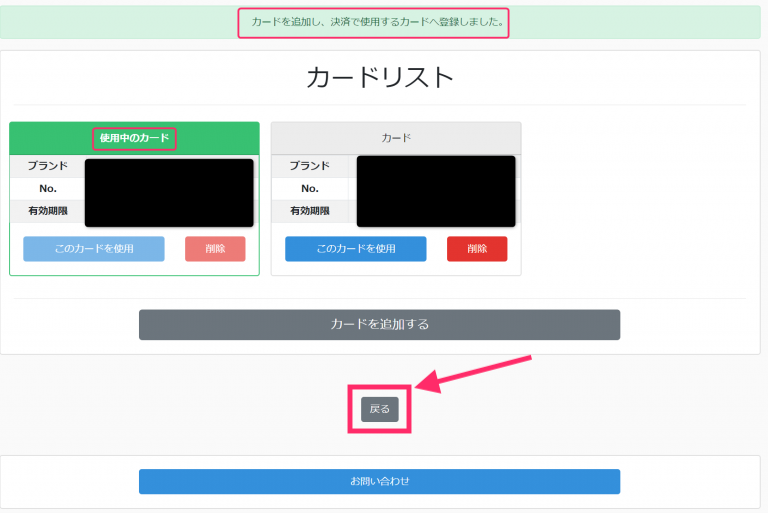This screenshot has width=768, height=513.
Task: Click the カードリスト page heading
Action: (380, 77)
